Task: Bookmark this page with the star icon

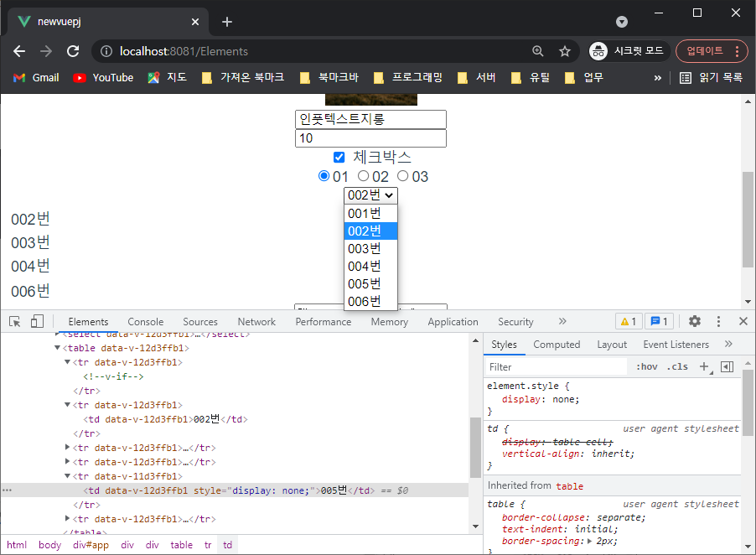Action: 565,51
